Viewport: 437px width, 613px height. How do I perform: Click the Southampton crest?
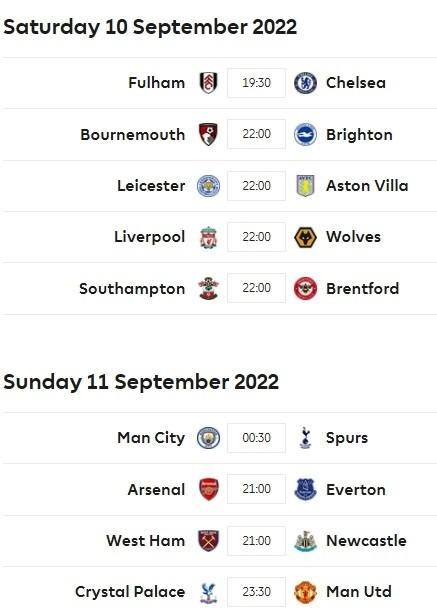tap(208, 289)
